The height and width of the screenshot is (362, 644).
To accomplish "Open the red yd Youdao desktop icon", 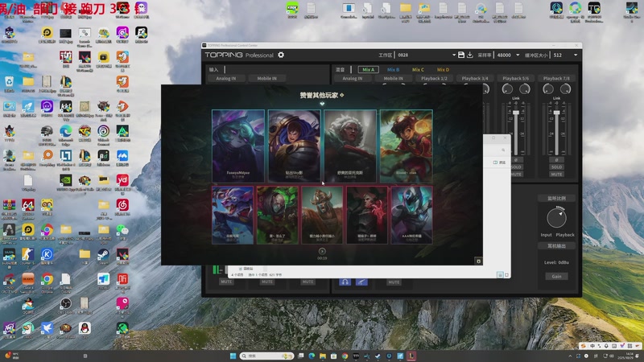I will point(122,183).
